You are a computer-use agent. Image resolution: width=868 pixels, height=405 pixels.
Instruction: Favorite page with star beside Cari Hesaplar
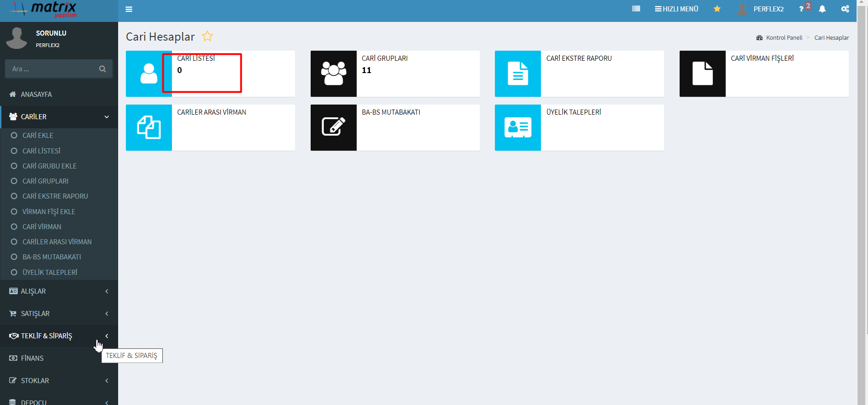[x=208, y=36]
